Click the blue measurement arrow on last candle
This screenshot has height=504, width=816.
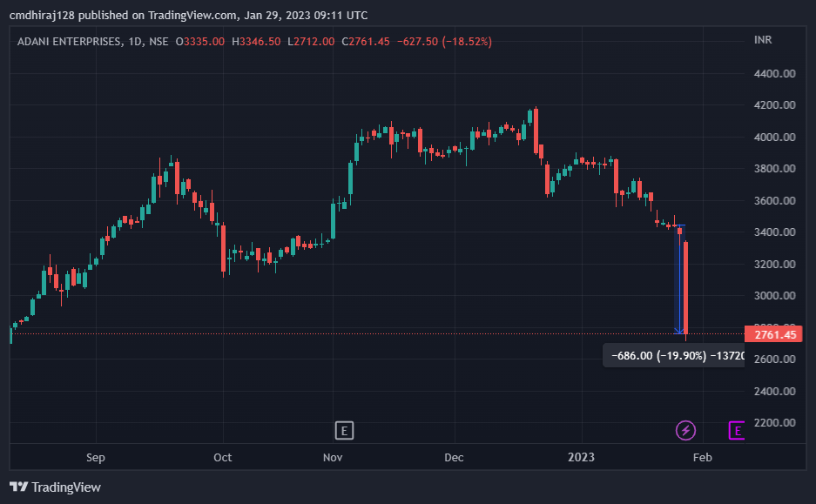pos(679,279)
